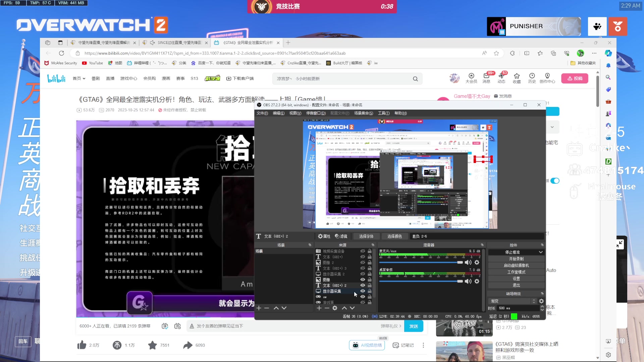Expand the 首页 dropdown on bilibili navbar
The width and height of the screenshot is (644, 362).
pyautogui.click(x=83, y=78)
